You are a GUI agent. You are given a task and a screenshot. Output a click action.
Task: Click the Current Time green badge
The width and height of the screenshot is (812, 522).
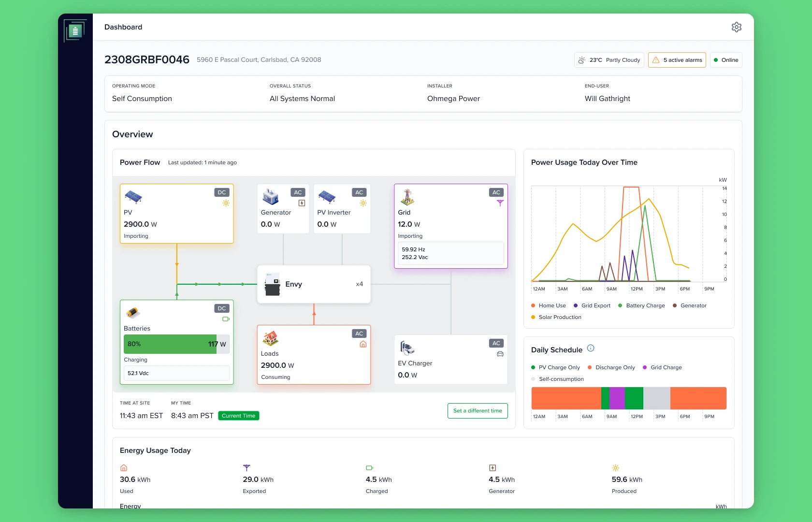coord(239,416)
